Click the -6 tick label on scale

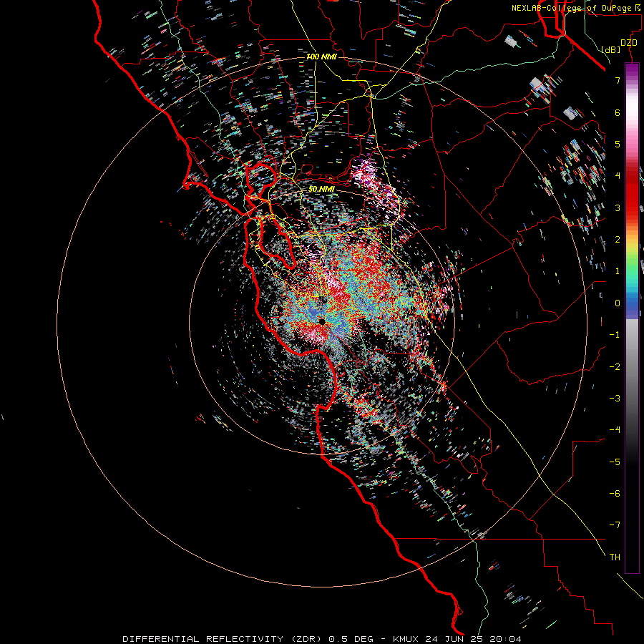(615, 493)
